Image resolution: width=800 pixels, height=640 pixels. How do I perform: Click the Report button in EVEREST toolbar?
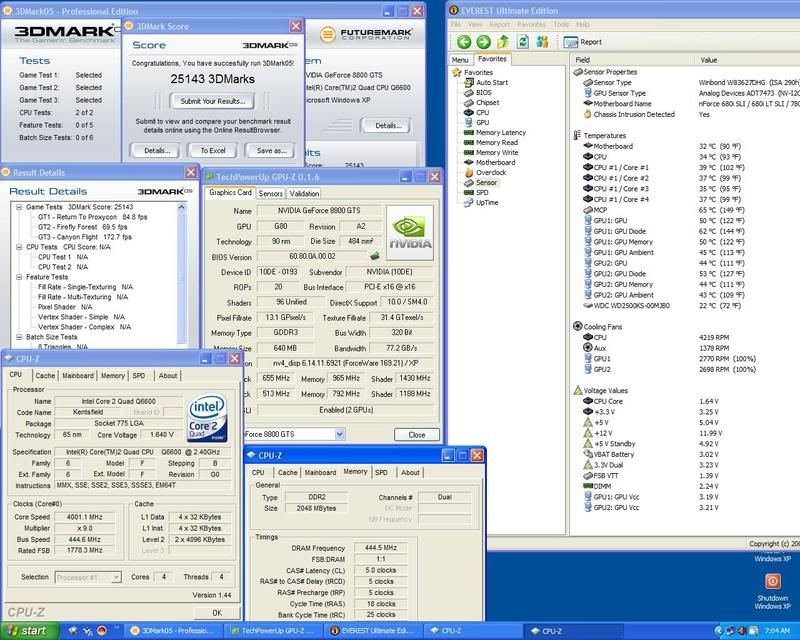pos(583,42)
